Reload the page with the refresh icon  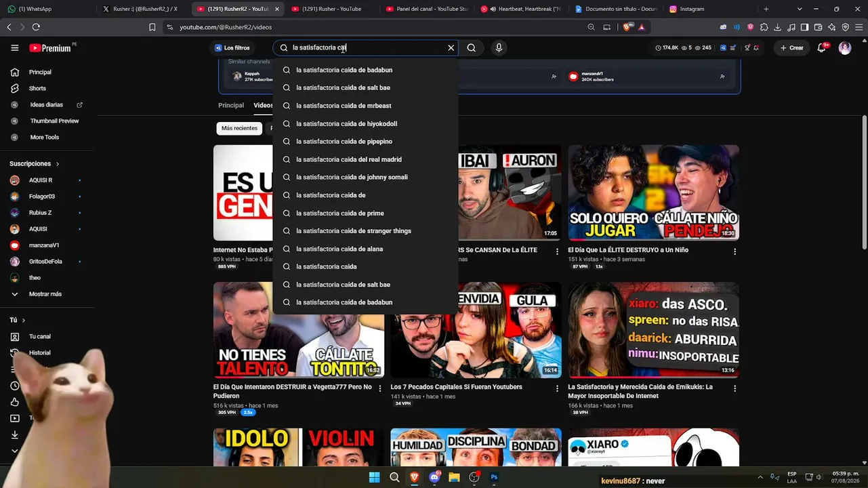point(36,27)
